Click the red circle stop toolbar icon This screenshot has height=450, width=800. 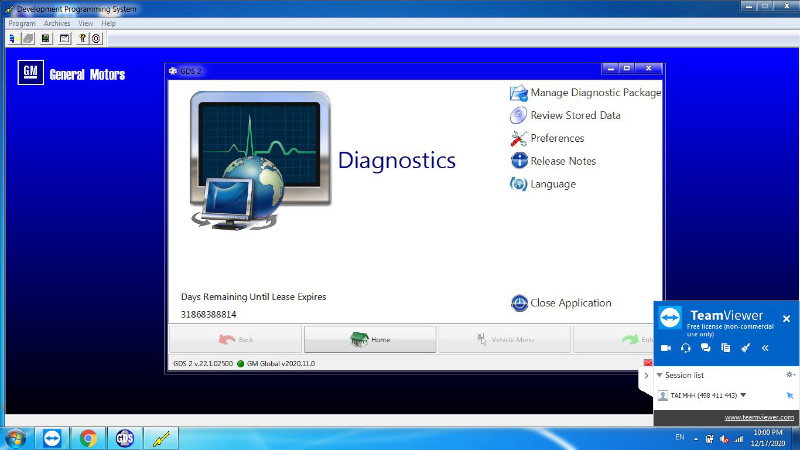96,38
